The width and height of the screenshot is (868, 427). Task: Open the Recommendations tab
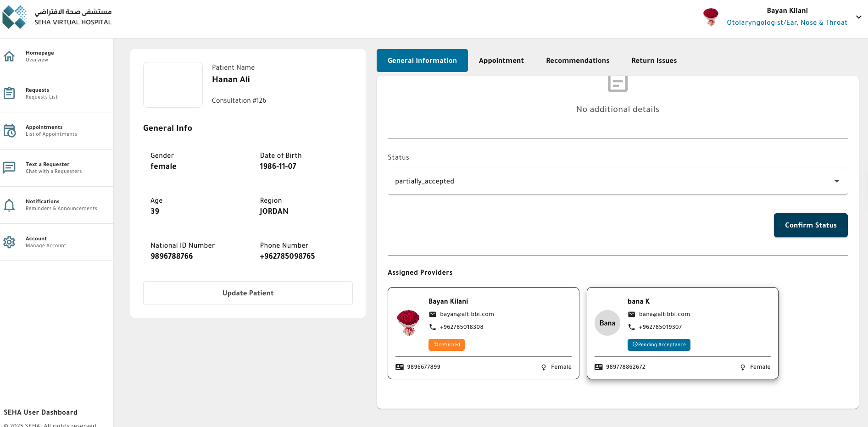(x=578, y=61)
